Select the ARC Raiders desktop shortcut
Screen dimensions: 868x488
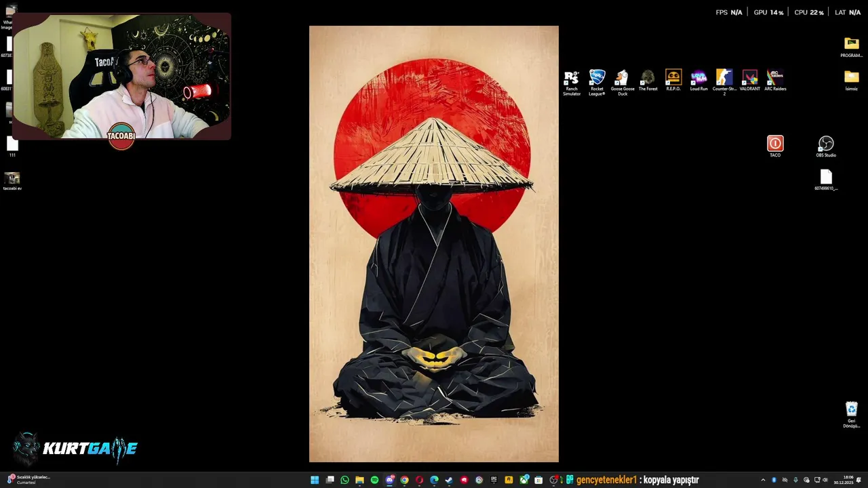775,80
